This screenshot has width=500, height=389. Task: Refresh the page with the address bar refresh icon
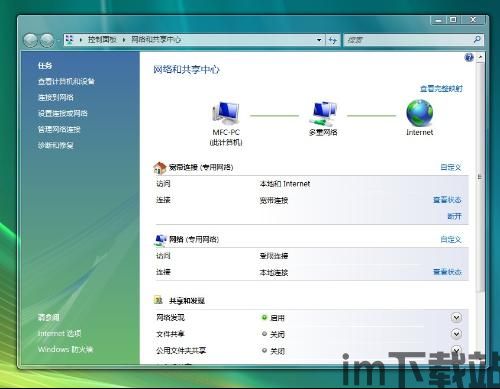[333, 40]
